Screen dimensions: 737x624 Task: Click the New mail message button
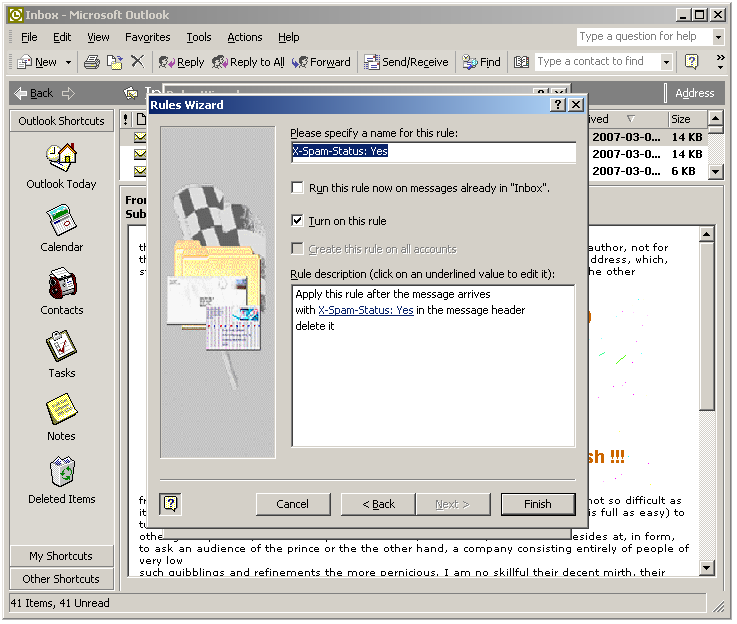[37, 62]
